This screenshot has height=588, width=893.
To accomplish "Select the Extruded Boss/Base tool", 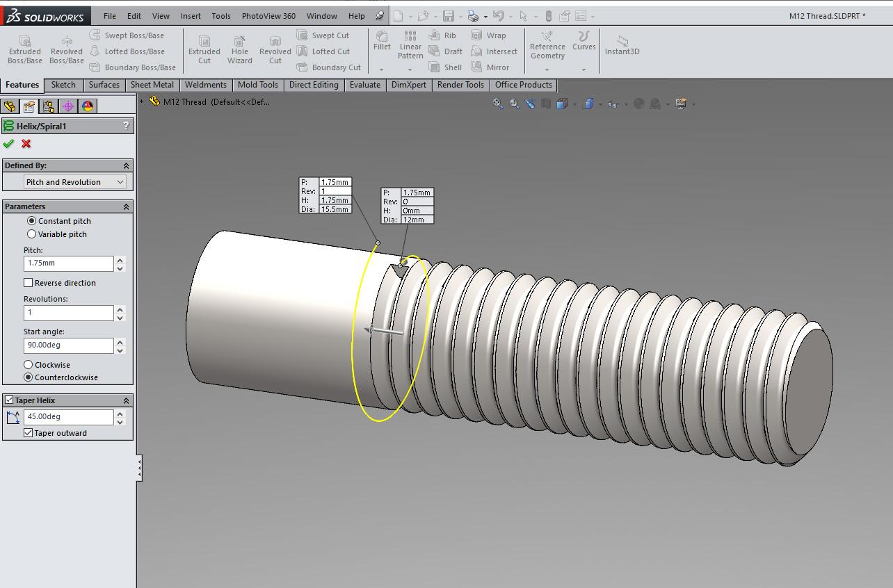I will tap(24, 49).
